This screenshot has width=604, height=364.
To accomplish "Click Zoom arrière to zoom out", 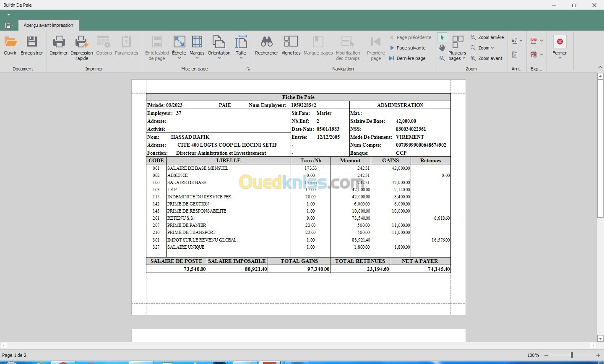I will click(x=487, y=37).
